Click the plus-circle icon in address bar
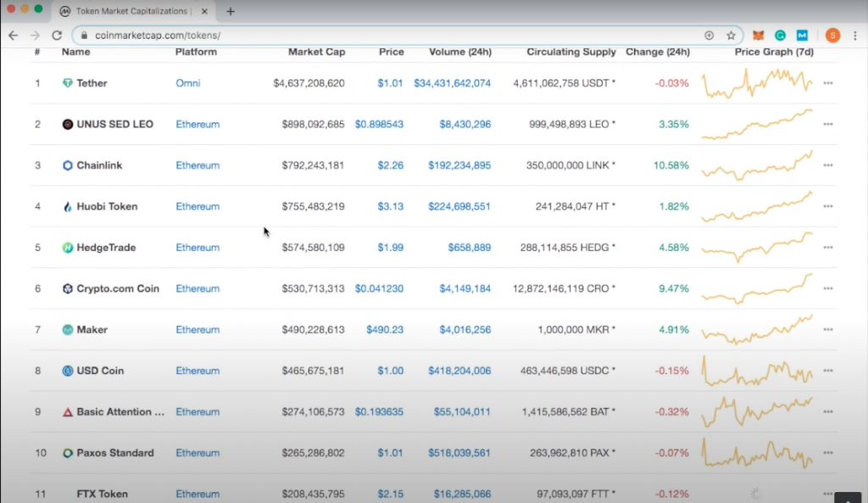The width and height of the screenshot is (868, 503). (709, 36)
